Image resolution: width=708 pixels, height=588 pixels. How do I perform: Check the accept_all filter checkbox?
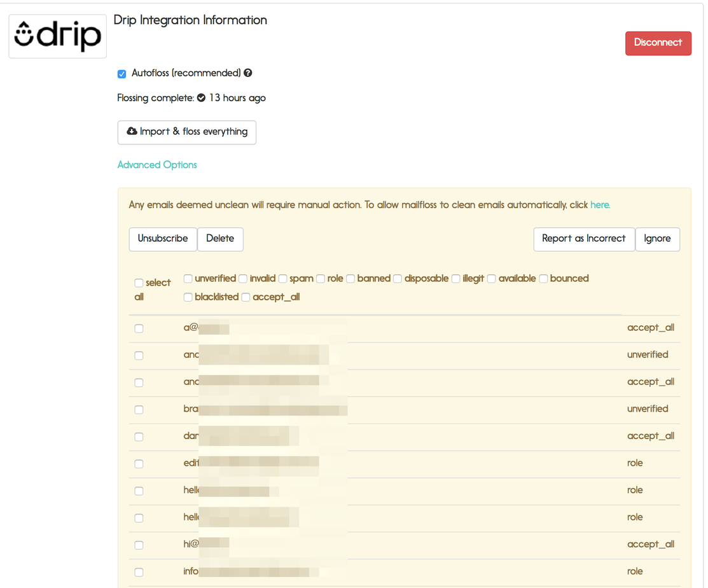click(x=246, y=297)
